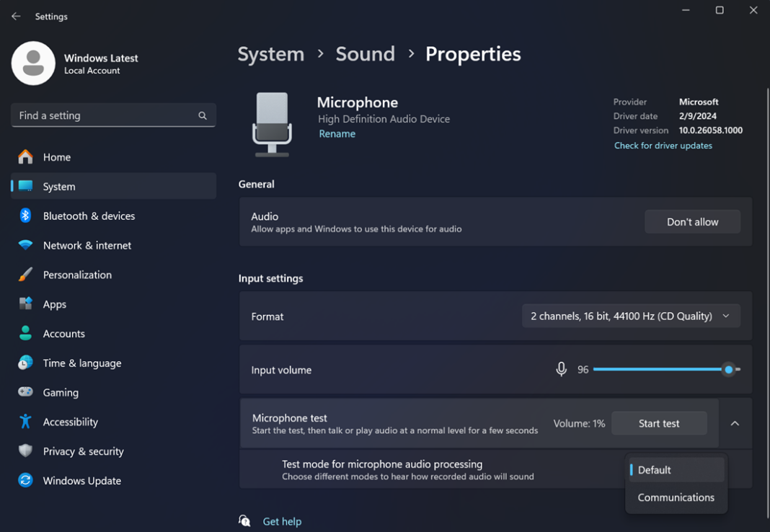
Task: Open Gaming settings from sidebar
Action: [x=61, y=392]
